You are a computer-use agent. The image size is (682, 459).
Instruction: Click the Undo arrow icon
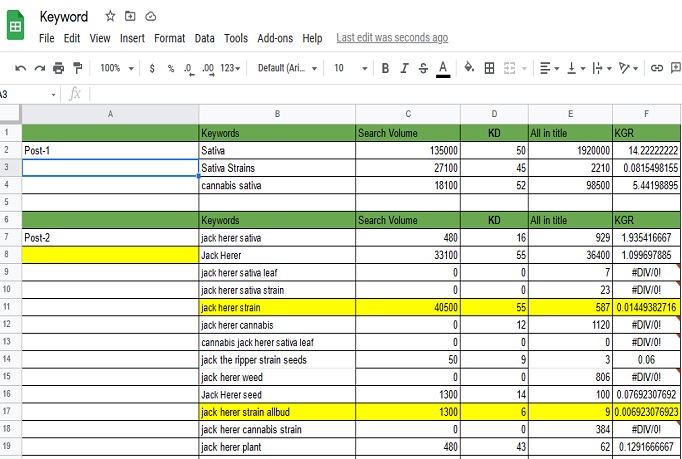22,68
